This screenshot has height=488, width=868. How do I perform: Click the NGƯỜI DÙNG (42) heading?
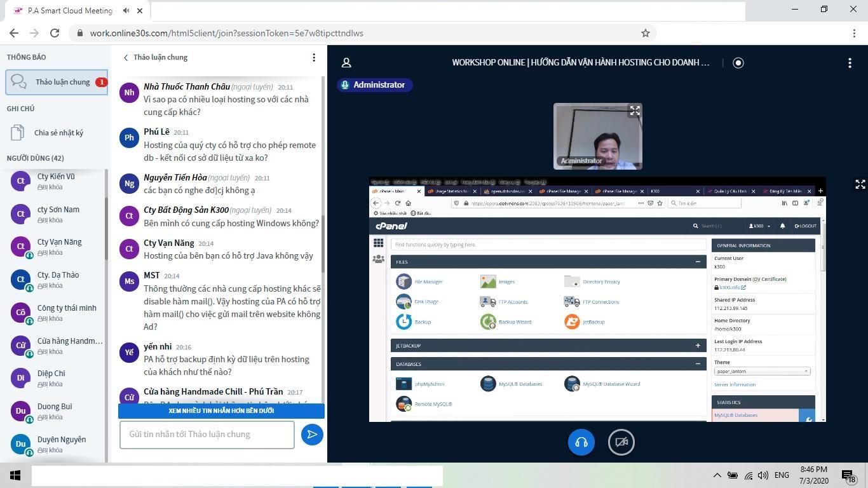coord(36,158)
